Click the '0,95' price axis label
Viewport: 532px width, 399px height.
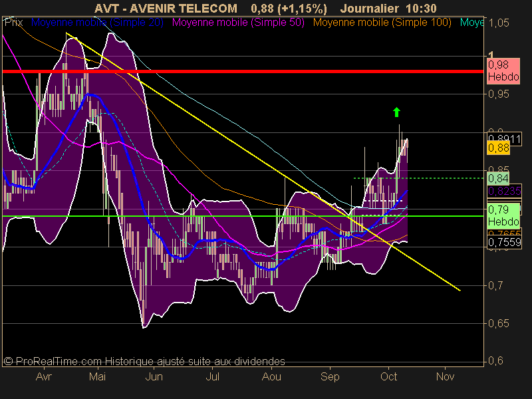tap(498, 94)
